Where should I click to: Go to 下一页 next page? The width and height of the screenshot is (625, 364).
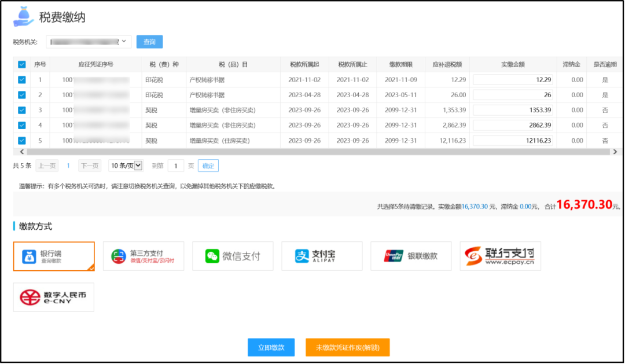(x=90, y=166)
